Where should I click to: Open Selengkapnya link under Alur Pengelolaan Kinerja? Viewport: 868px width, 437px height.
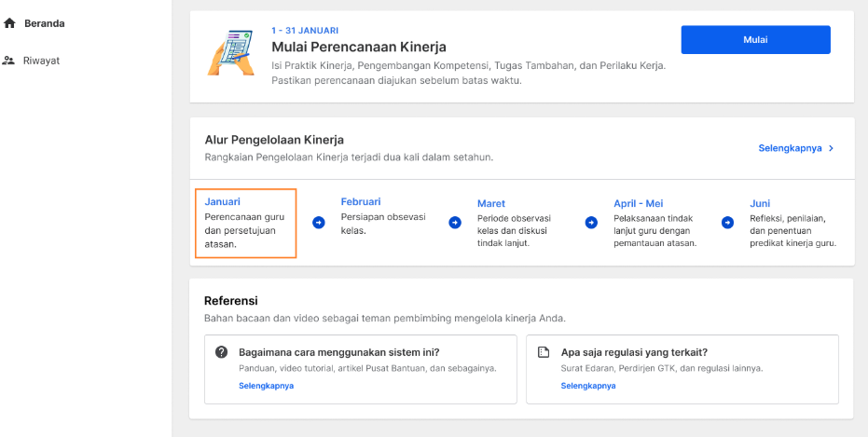pyautogui.click(x=790, y=148)
